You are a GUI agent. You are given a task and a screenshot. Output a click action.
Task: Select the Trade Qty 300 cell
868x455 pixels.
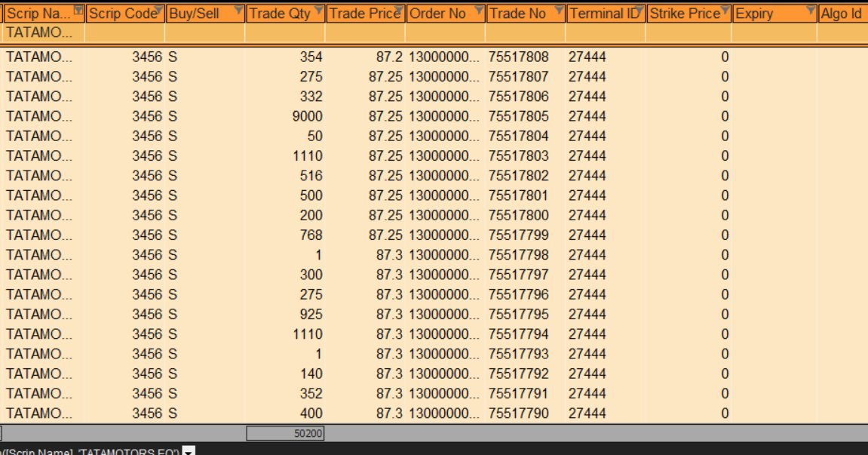(285, 275)
